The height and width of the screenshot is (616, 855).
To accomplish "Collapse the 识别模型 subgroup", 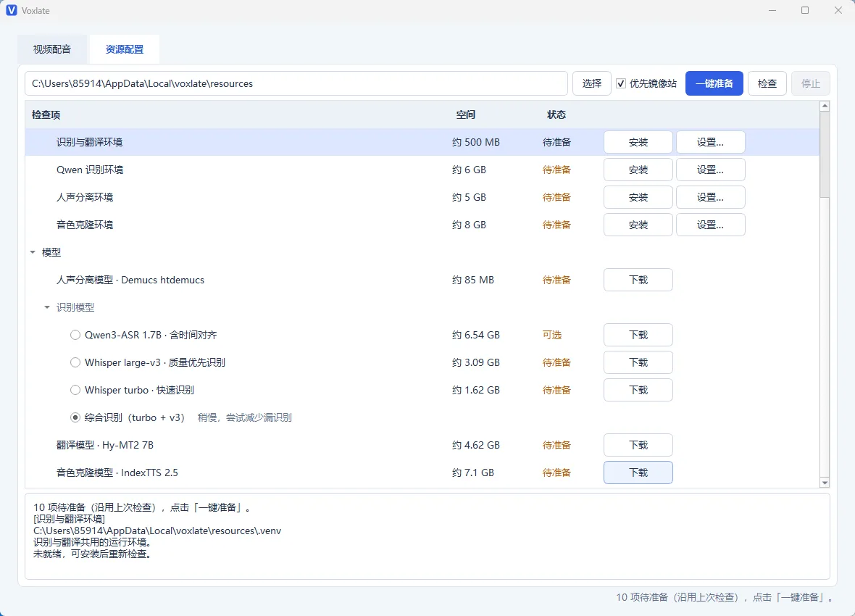I will (x=47, y=308).
